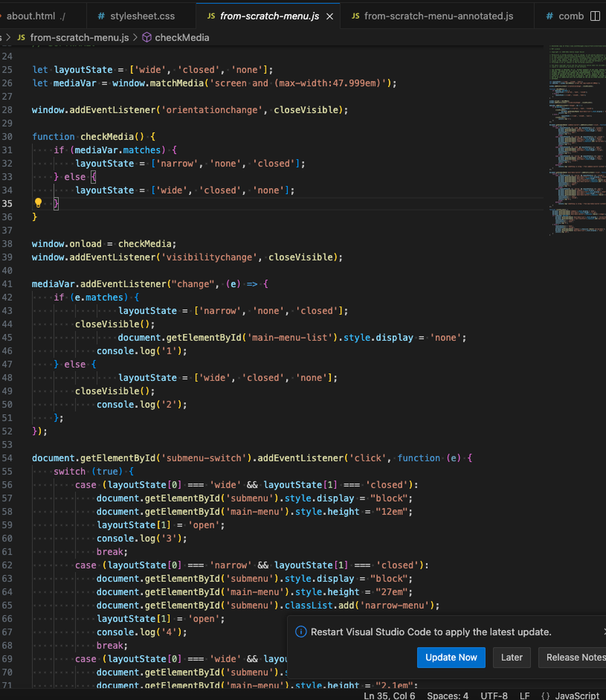Viewport: 606px width, 700px height.
Task: Close the from-scratch-menu.js tab
Action: coord(330,16)
